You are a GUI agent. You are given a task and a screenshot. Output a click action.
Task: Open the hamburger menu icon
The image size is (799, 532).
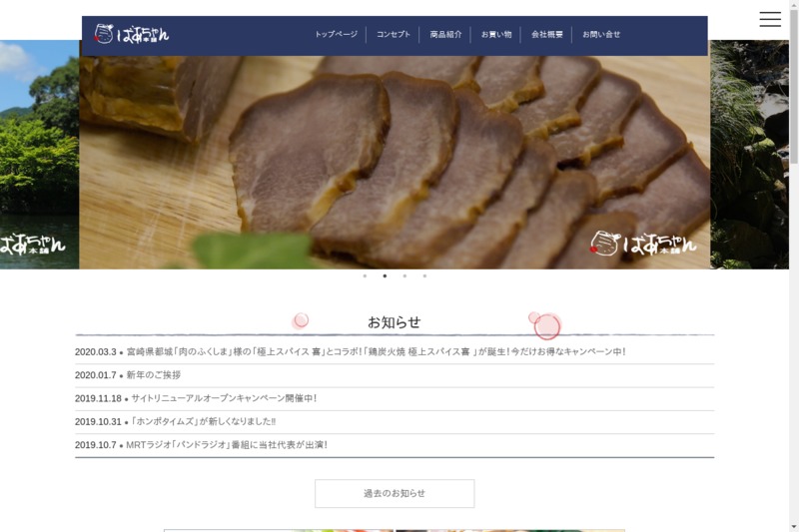click(x=770, y=19)
